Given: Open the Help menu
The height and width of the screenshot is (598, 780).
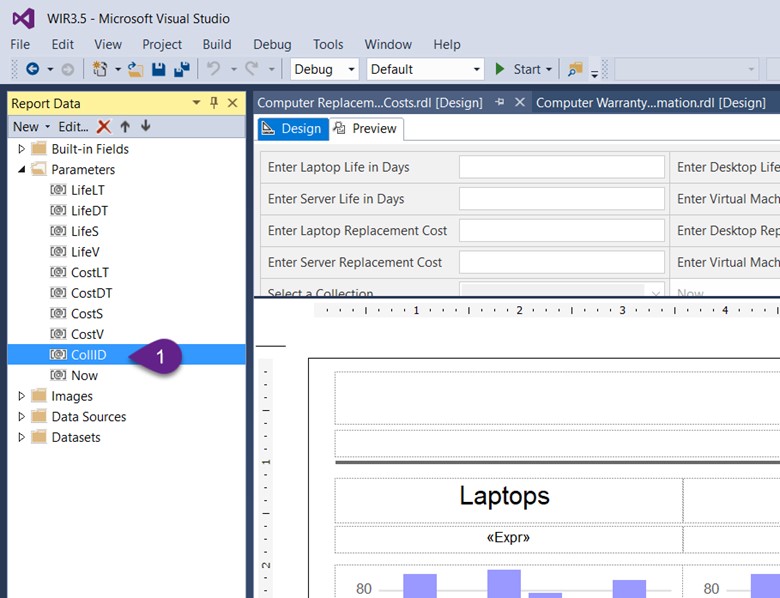Looking at the screenshot, I should point(447,44).
